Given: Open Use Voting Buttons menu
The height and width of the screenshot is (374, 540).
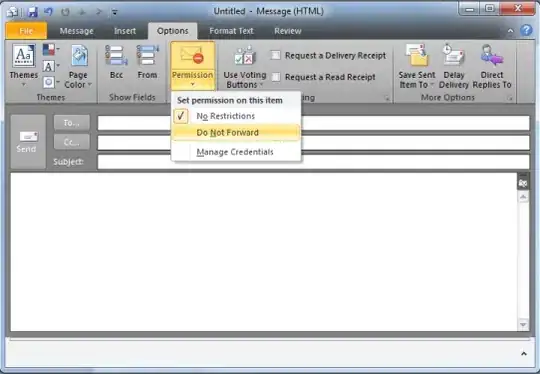Looking at the screenshot, I should 245,67.
